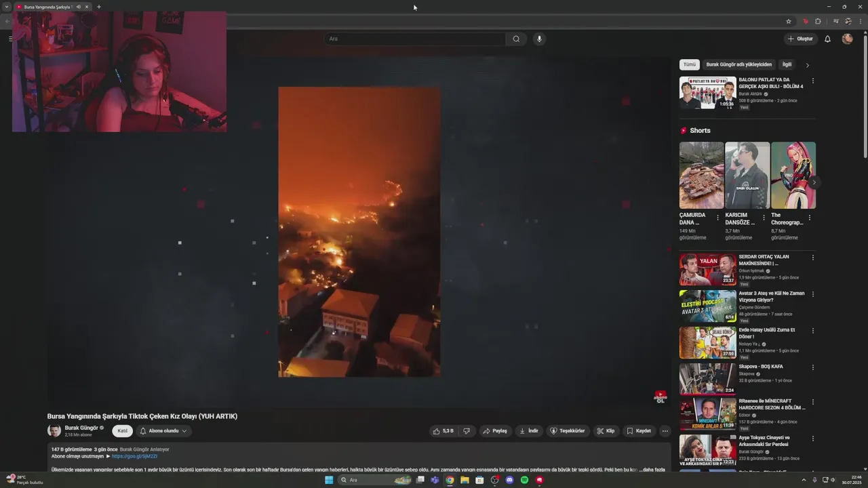
Task: Open options for KARICIM DANSÖZE short
Action: pyautogui.click(x=764, y=218)
